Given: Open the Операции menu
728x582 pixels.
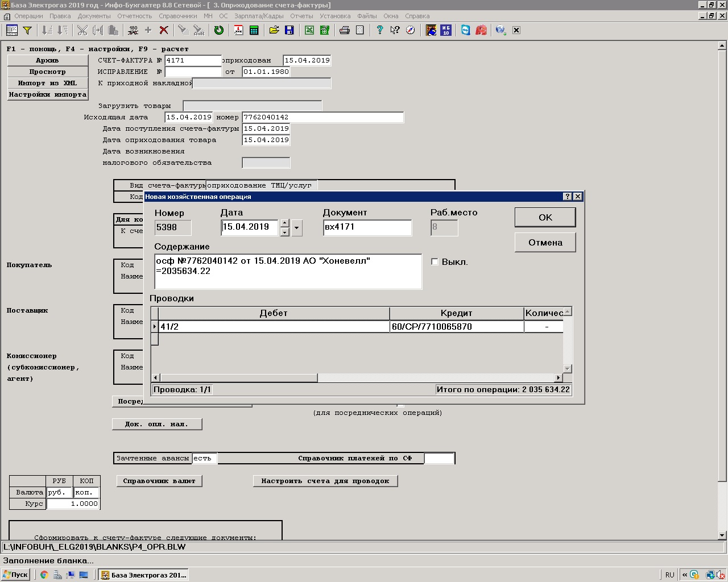Looking at the screenshot, I should [x=28, y=16].
